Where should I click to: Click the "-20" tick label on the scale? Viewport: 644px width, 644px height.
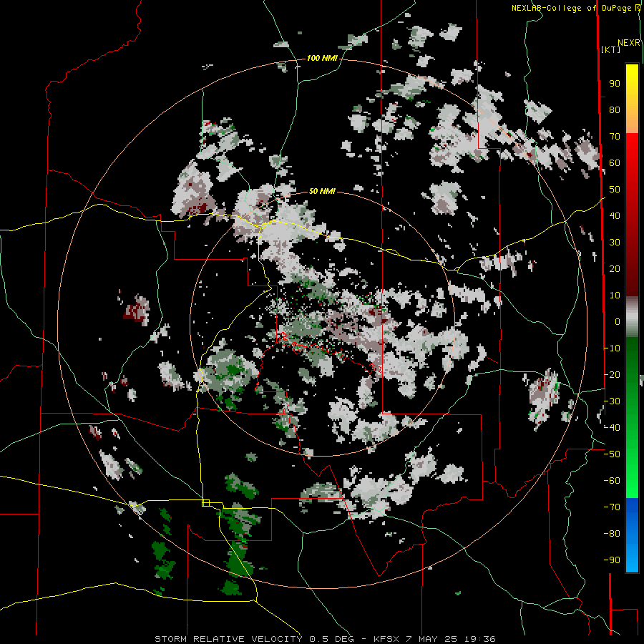click(x=613, y=375)
